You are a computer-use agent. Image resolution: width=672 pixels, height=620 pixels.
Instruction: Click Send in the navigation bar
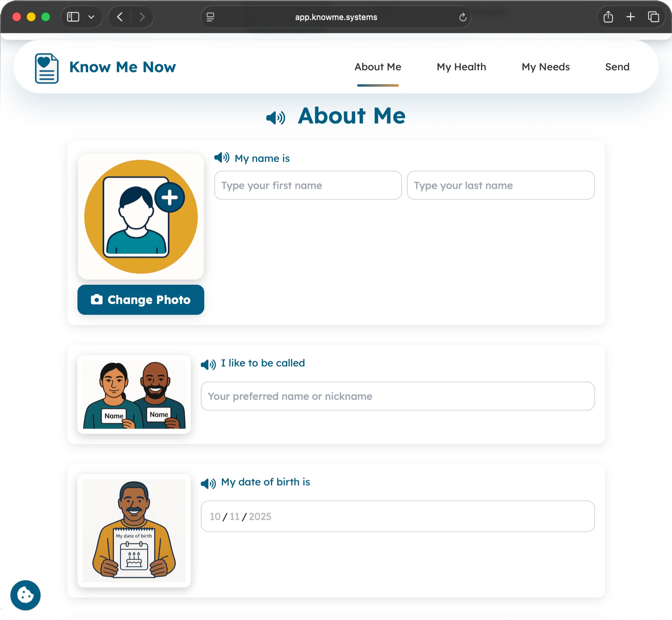click(x=617, y=67)
